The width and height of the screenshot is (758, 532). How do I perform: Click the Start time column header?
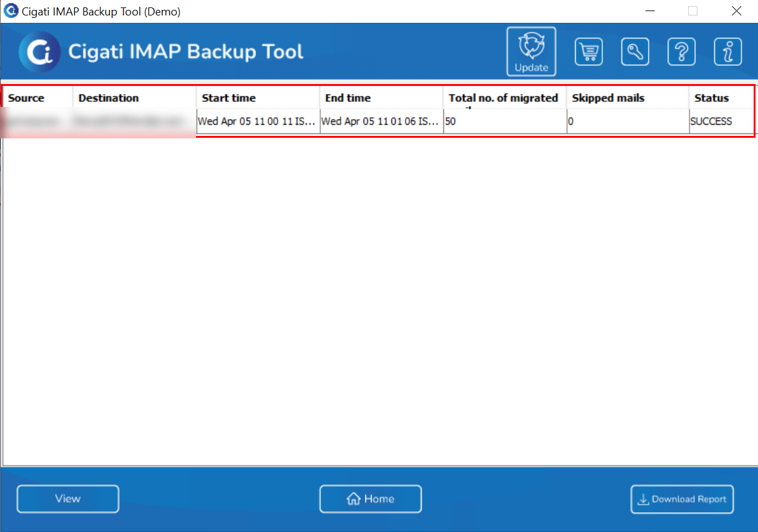click(x=258, y=98)
